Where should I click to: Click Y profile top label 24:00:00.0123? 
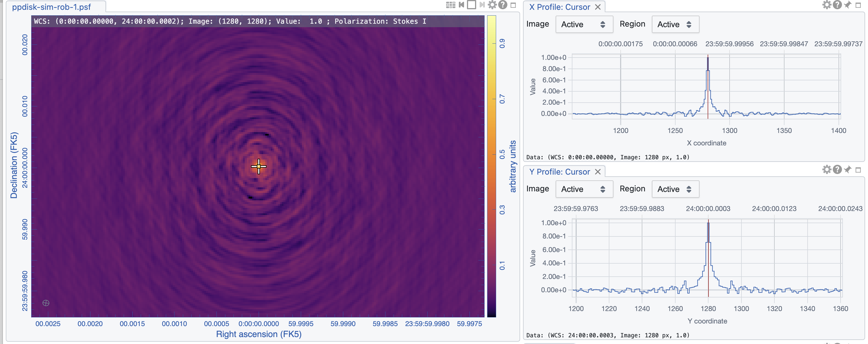pos(774,209)
